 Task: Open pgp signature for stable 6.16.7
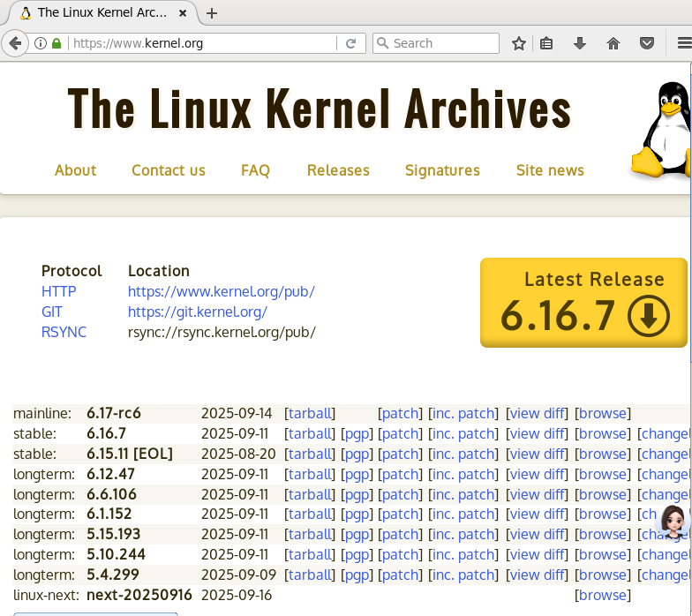(357, 434)
